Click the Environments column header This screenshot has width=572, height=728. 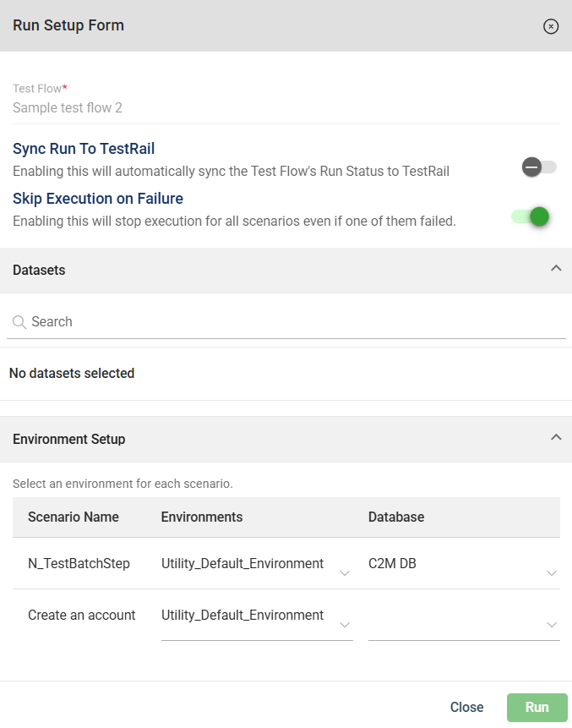(202, 517)
